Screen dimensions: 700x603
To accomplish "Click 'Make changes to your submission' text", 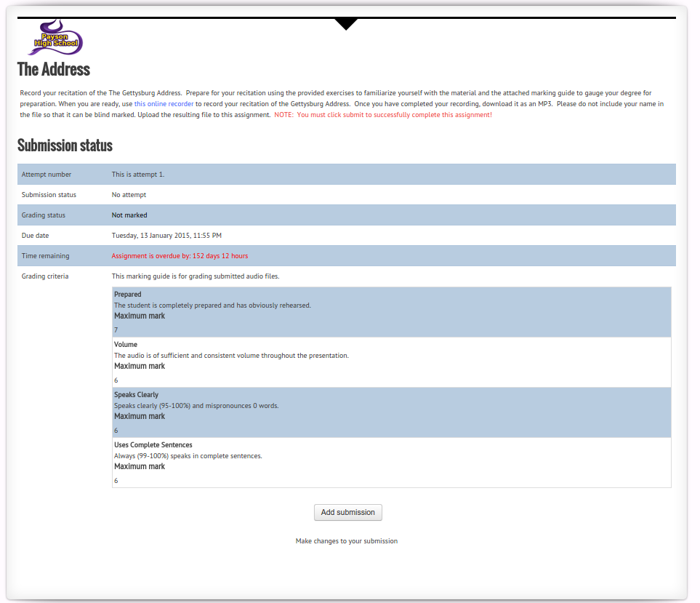I will tap(347, 541).
